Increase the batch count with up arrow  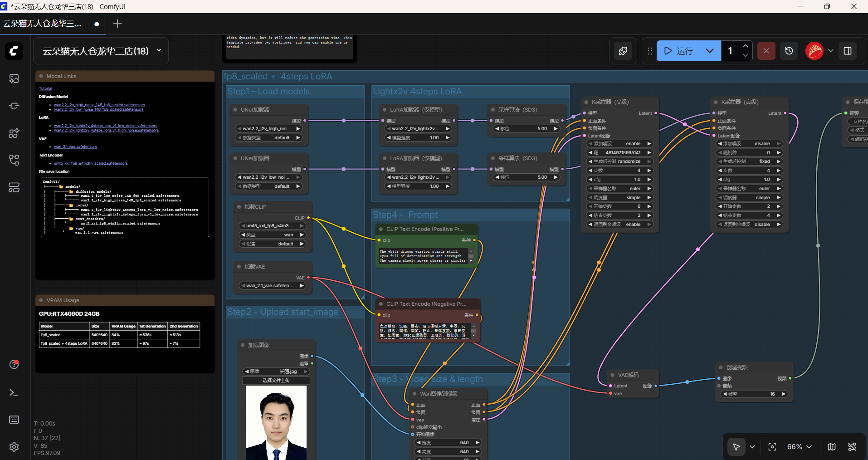click(746, 46)
